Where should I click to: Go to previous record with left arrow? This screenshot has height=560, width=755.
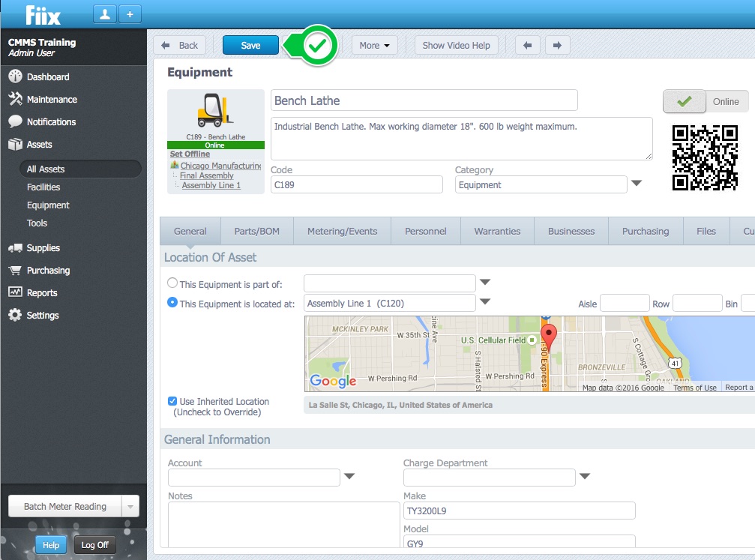tap(528, 45)
